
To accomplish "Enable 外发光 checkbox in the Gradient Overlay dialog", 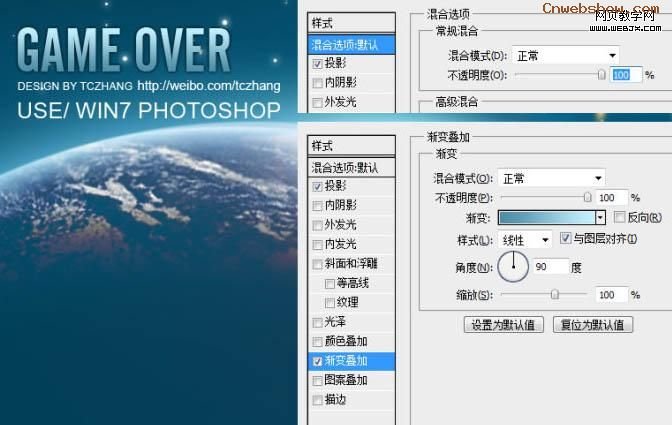I will (317, 225).
